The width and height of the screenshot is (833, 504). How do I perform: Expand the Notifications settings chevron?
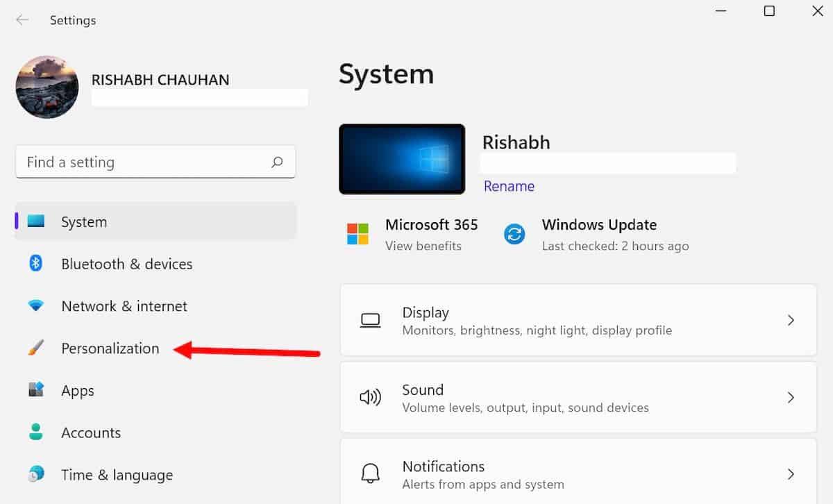click(x=790, y=474)
